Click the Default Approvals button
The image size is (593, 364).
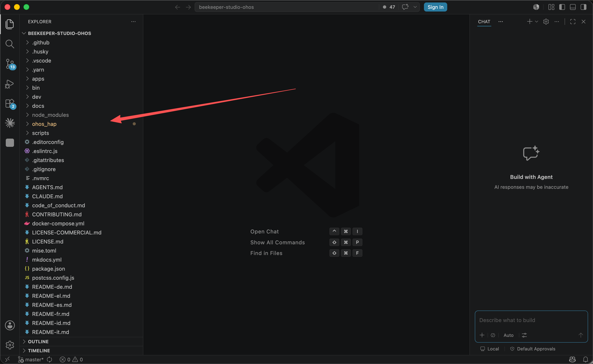click(x=533, y=349)
